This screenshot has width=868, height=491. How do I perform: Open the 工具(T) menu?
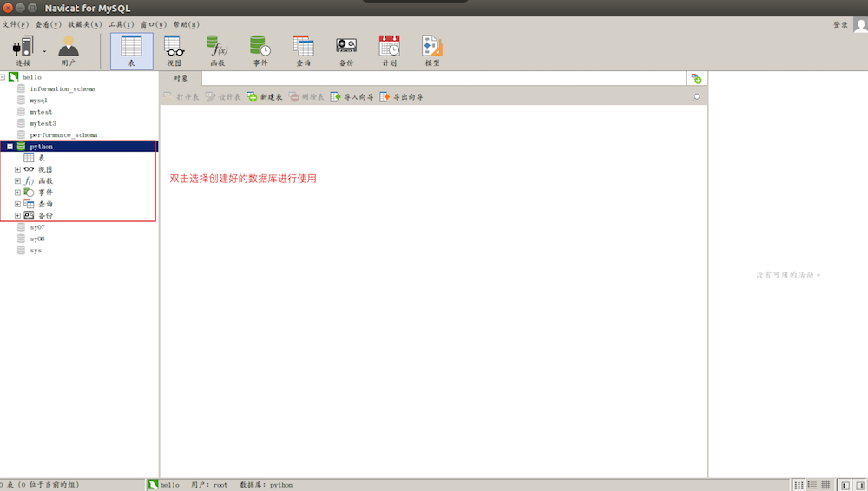point(121,24)
